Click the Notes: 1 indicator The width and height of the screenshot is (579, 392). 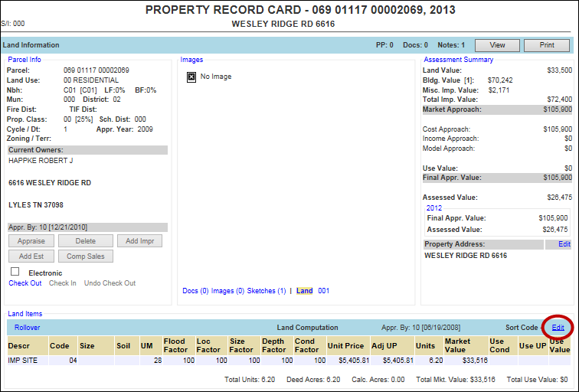click(x=451, y=45)
